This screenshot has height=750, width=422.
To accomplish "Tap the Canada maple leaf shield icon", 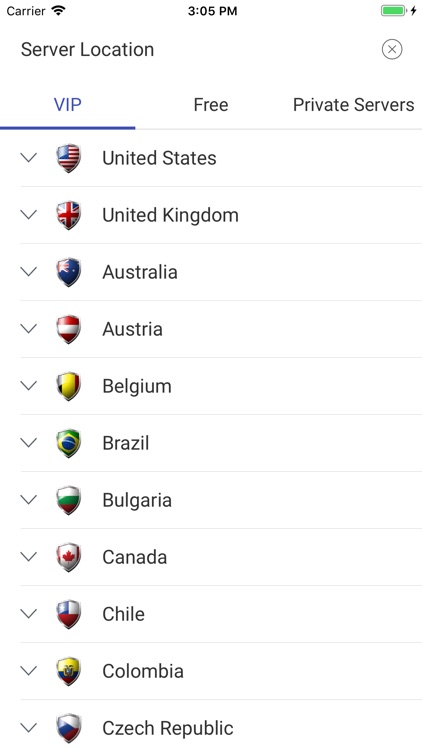I will pyautogui.click(x=68, y=557).
